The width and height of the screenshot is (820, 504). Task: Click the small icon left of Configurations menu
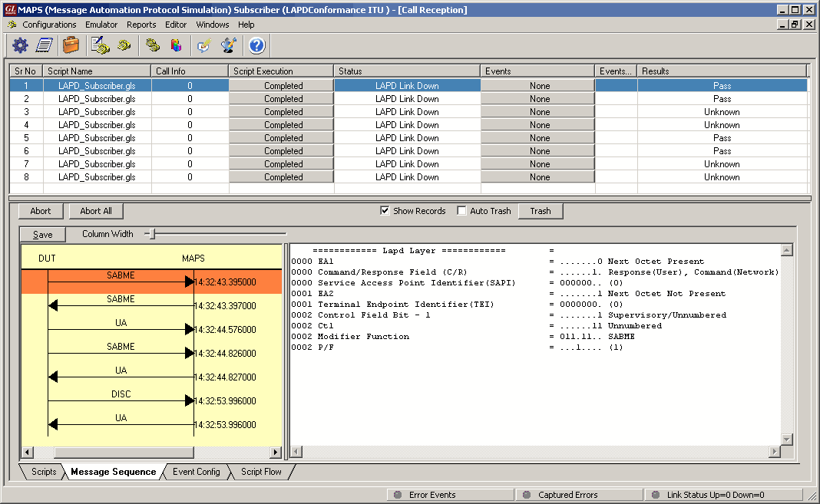12,25
